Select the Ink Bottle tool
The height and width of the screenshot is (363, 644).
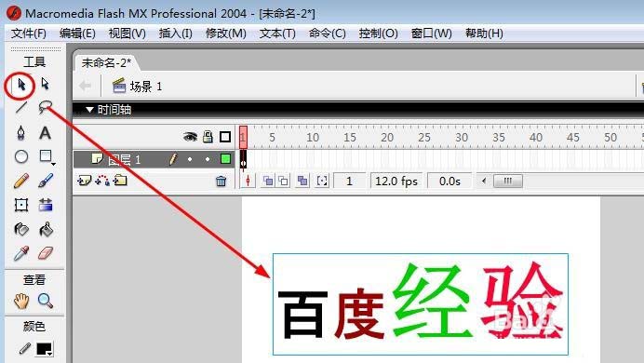tap(21, 229)
